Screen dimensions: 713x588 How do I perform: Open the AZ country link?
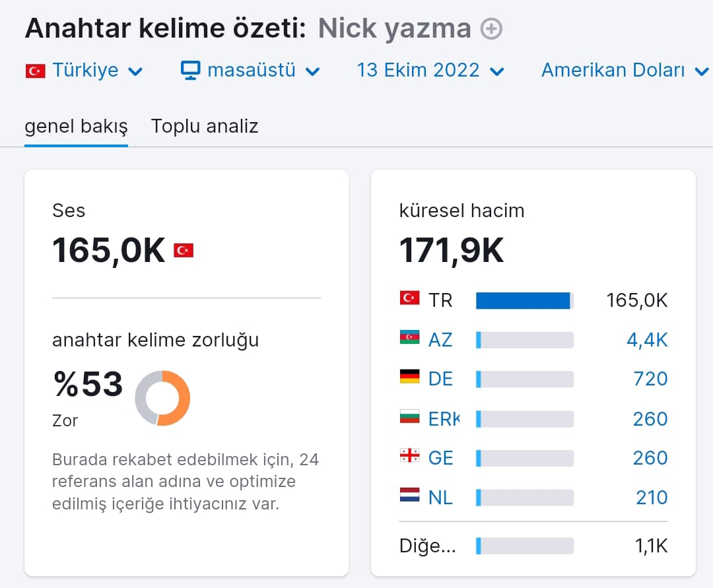tap(440, 340)
